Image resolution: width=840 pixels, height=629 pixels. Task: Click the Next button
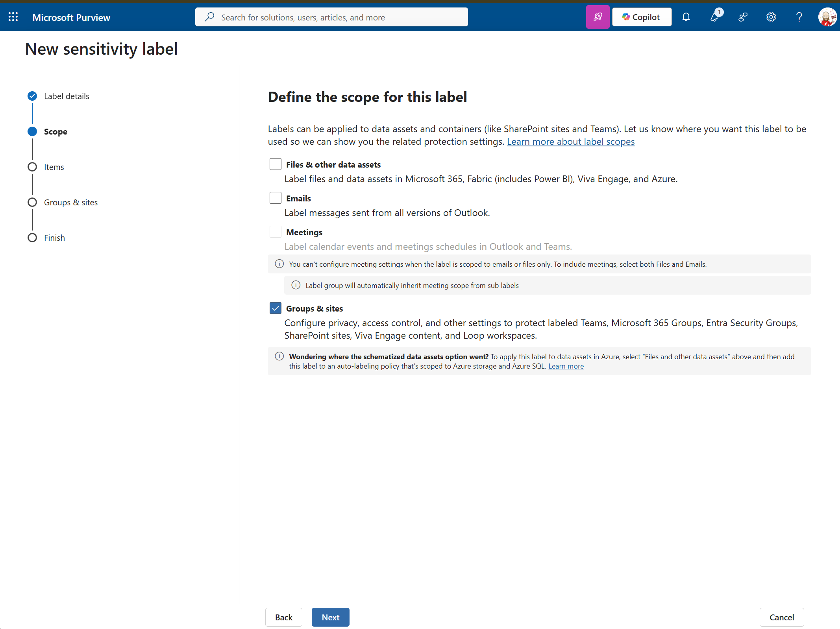click(x=331, y=617)
